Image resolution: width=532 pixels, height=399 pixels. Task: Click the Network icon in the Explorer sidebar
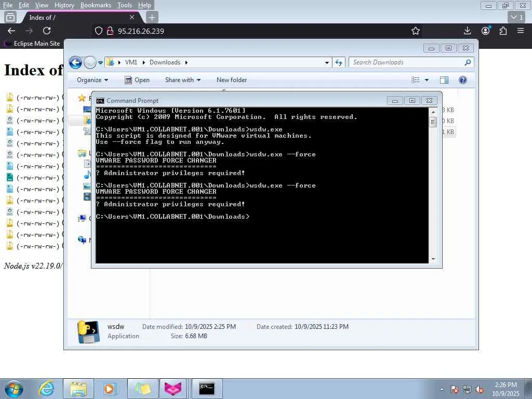[82, 240]
